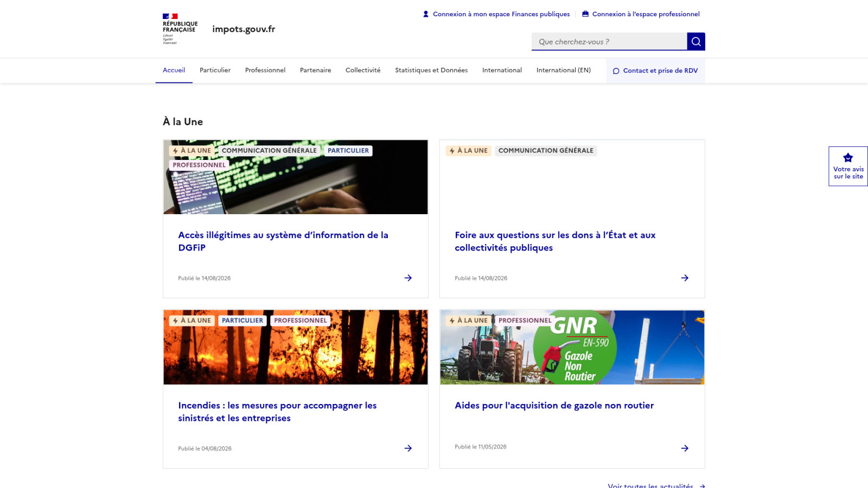Open Connexion à l'espace professionnel

point(641,14)
